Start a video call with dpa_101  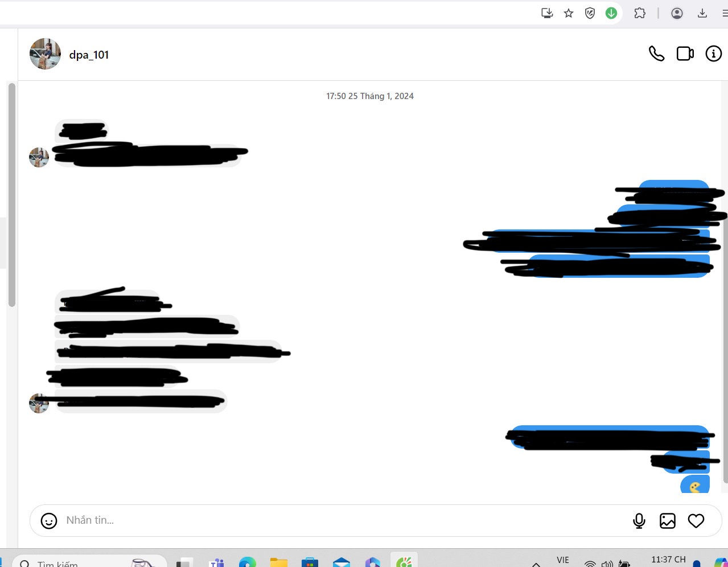[685, 54]
